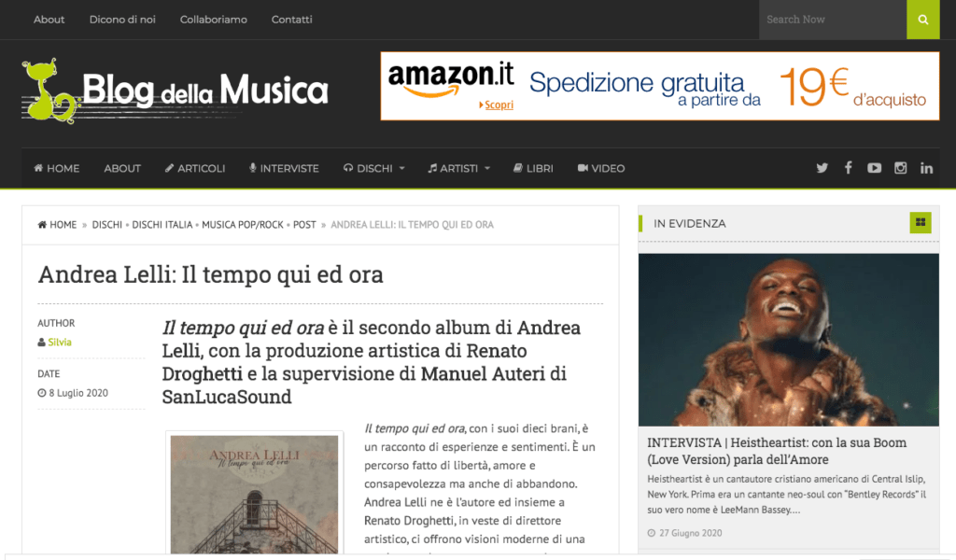Select Musica Pop/Rock breadcrumb link
This screenshot has width=956, height=560.
click(243, 224)
